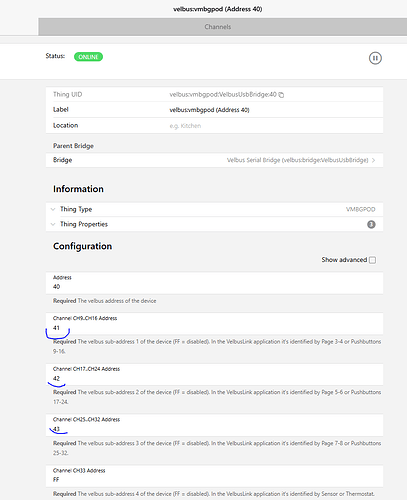
Task: Open the Velbus Serial Bridge chevron arrow
Action: tap(374, 160)
